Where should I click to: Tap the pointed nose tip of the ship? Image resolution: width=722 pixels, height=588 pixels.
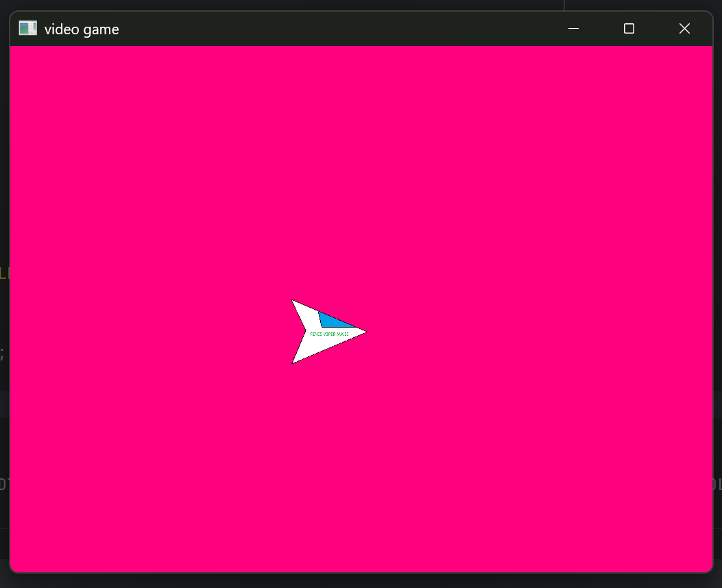(365, 332)
